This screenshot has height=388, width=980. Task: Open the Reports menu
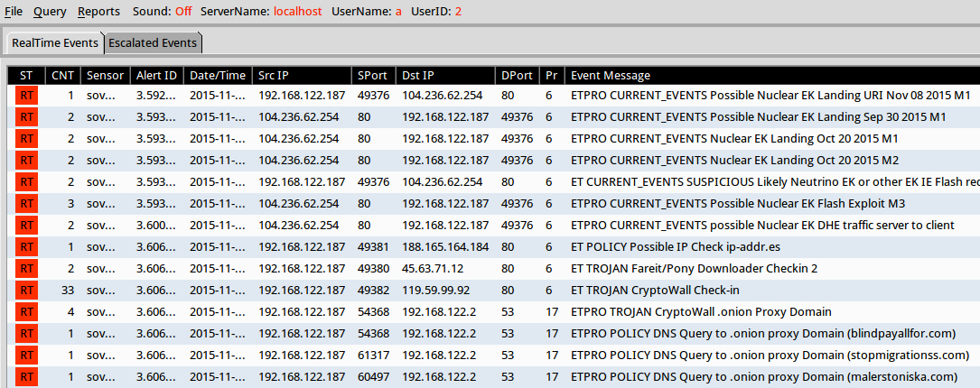[98, 12]
